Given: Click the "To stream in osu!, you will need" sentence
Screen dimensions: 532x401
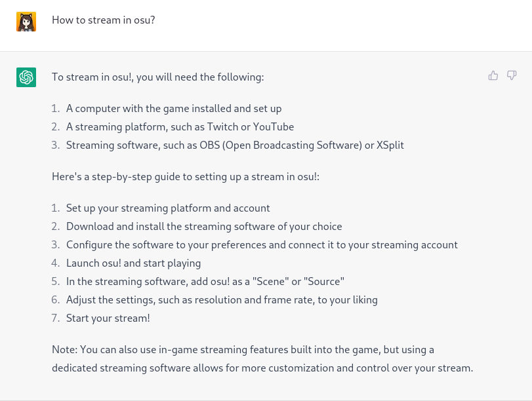Looking at the screenshot, I should pyautogui.click(x=157, y=77).
